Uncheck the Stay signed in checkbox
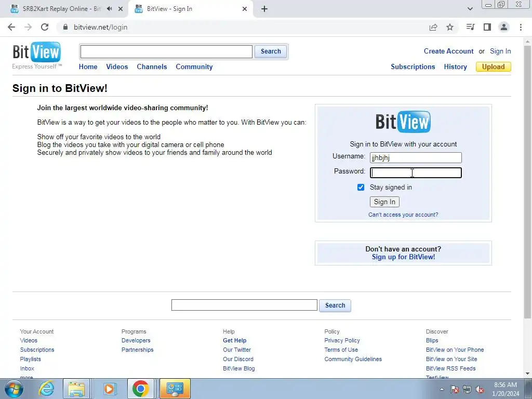The image size is (532, 399). pyautogui.click(x=361, y=187)
